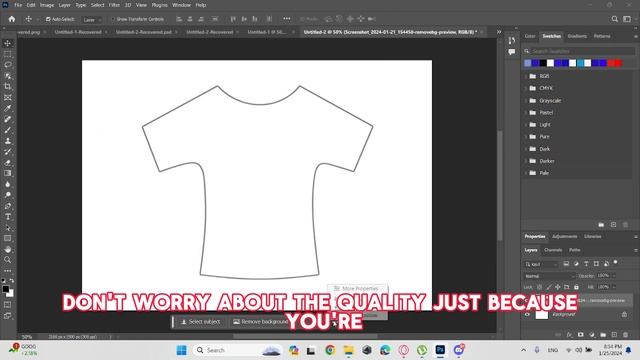Expand the CMYK swatch folder
The width and height of the screenshot is (640, 360).
tap(527, 88)
